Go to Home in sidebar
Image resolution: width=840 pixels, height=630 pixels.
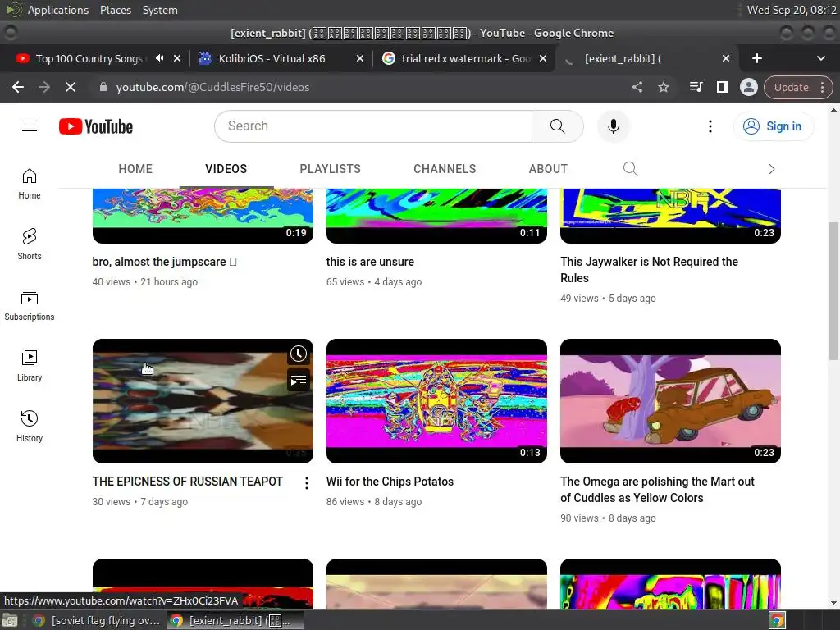[30, 184]
